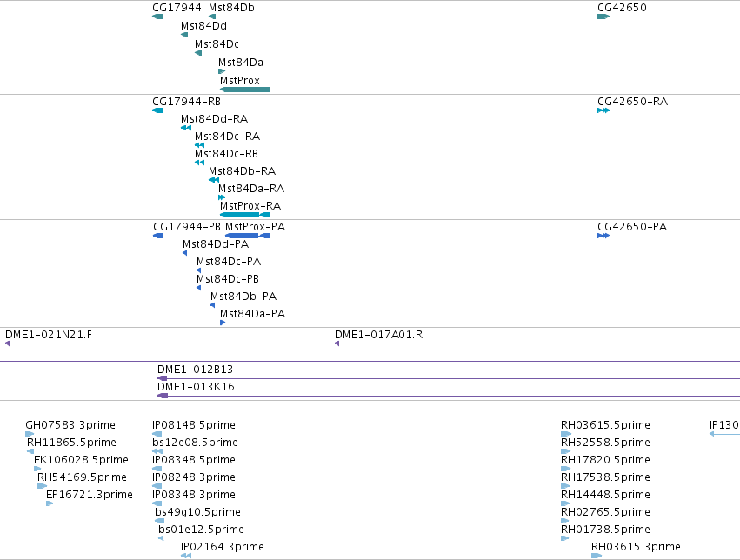This screenshot has width=740, height=560.
Task: Select the Mst84Dd gene label
Action: (203, 26)
